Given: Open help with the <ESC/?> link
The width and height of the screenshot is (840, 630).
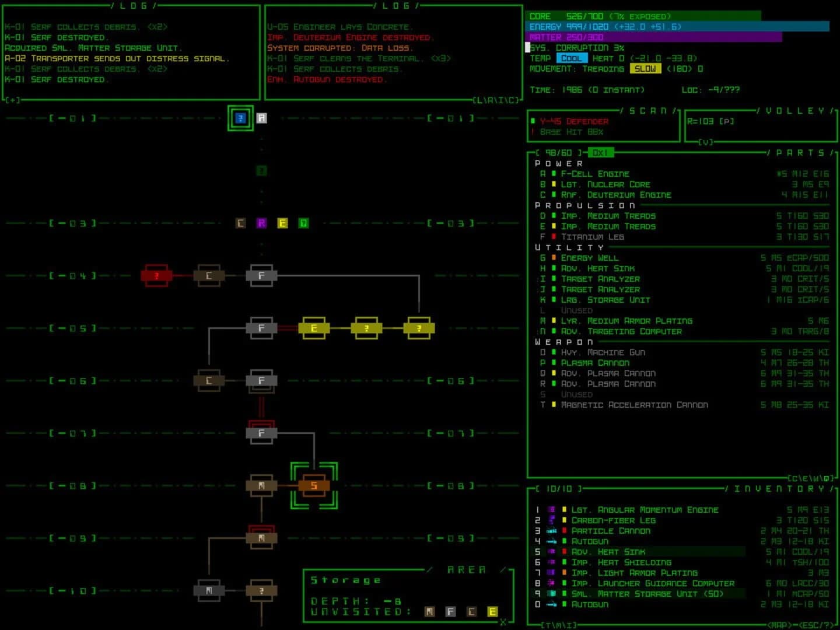Looking at the screenshot, I should coord(816,624).
